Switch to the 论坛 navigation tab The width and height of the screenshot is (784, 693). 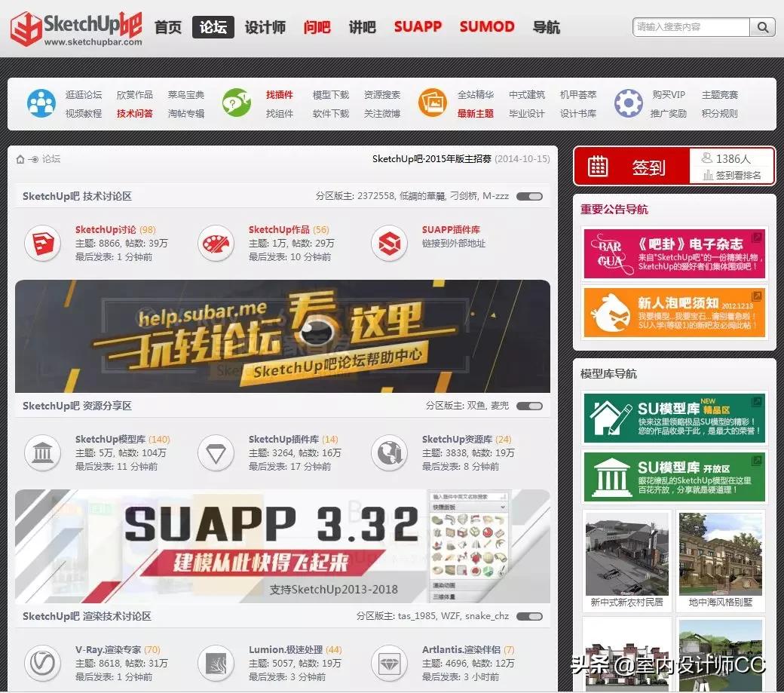pyautogui.click(x=213, y=27)
